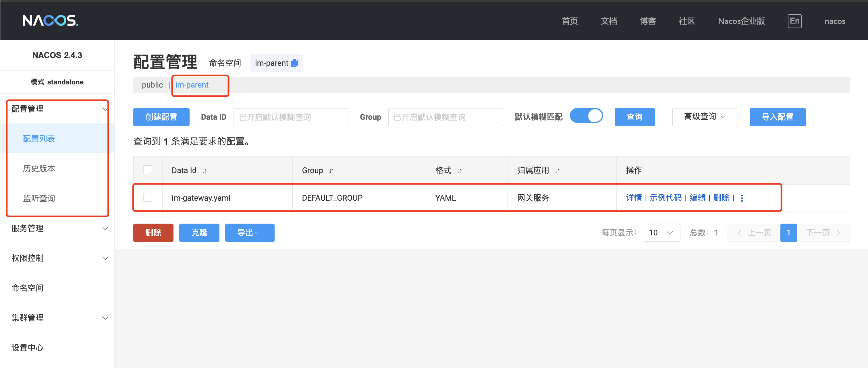This screenshot has width=868, height=368.
Task: Switch to the im-parent namespace tab
Action: coord(192,85)
